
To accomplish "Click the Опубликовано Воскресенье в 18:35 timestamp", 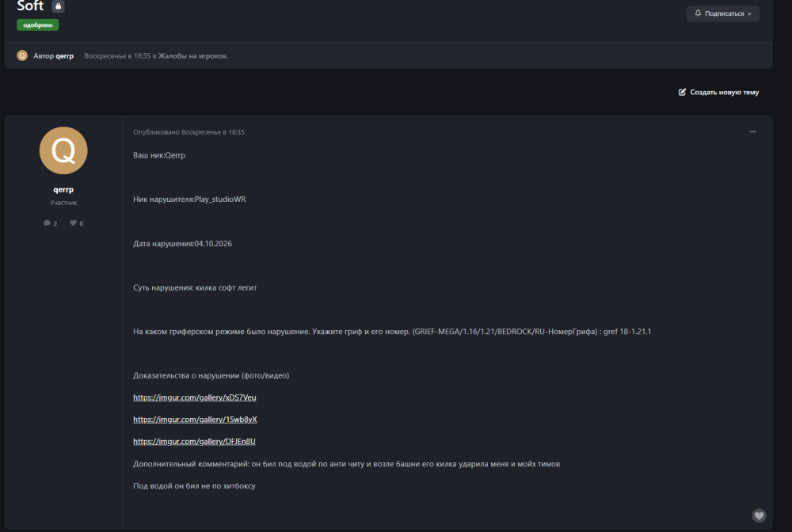I will (189, 132).
